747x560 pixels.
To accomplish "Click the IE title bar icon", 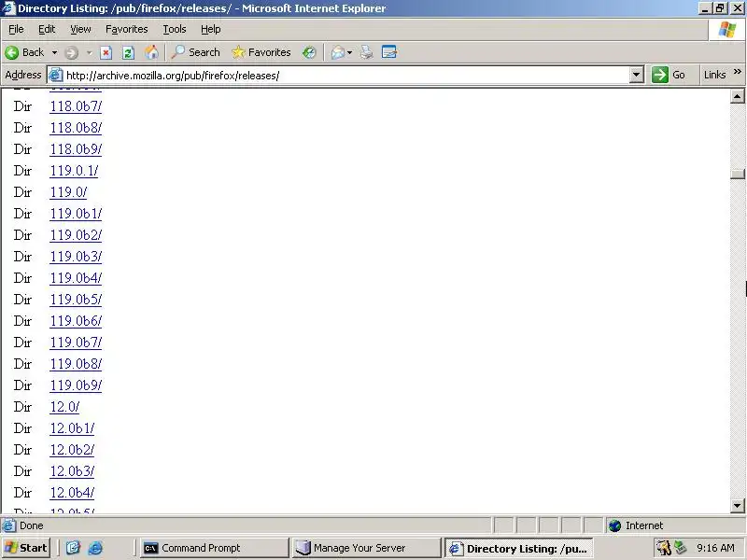I will [x=9, y=8].
